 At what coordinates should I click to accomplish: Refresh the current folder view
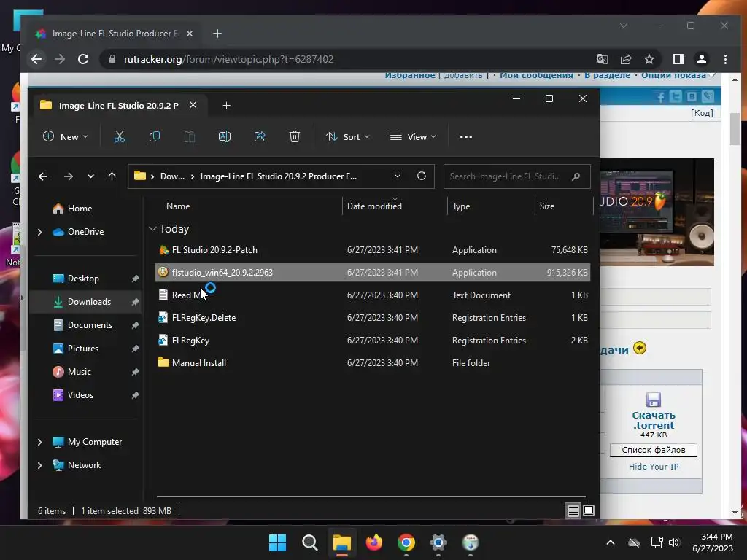point(422,176)
